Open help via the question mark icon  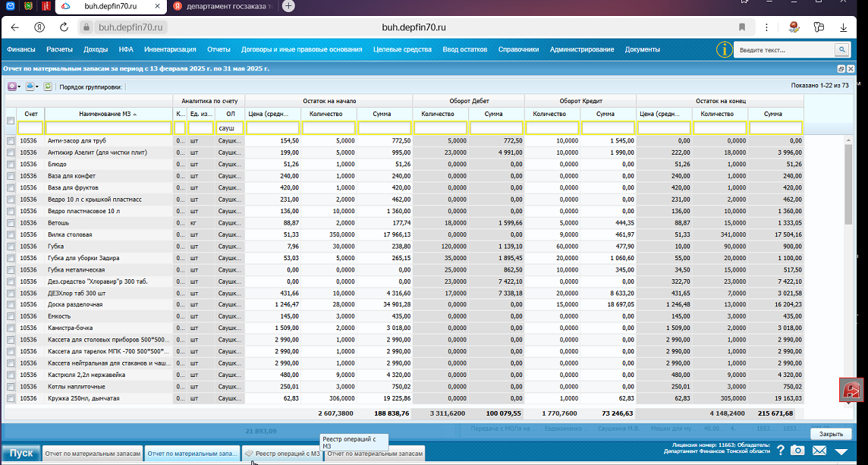[781, 450]
